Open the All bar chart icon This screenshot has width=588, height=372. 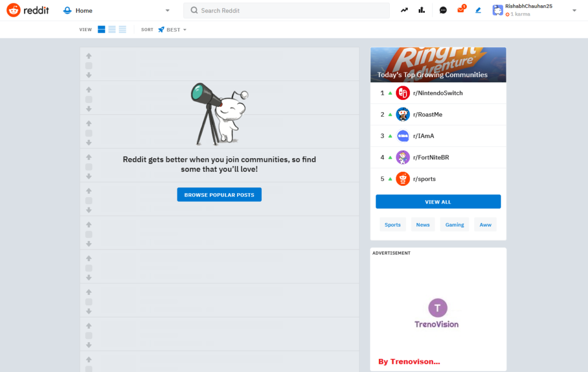421,10
